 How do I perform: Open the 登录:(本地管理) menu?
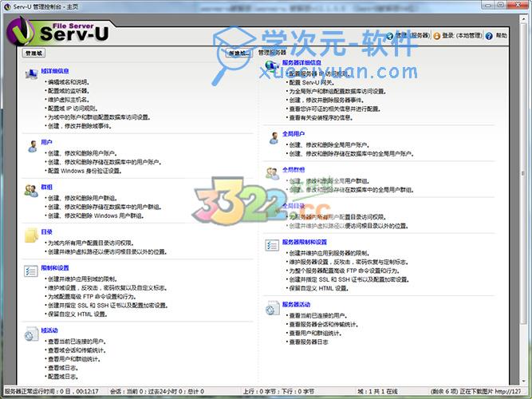click(x=462, y=35)
